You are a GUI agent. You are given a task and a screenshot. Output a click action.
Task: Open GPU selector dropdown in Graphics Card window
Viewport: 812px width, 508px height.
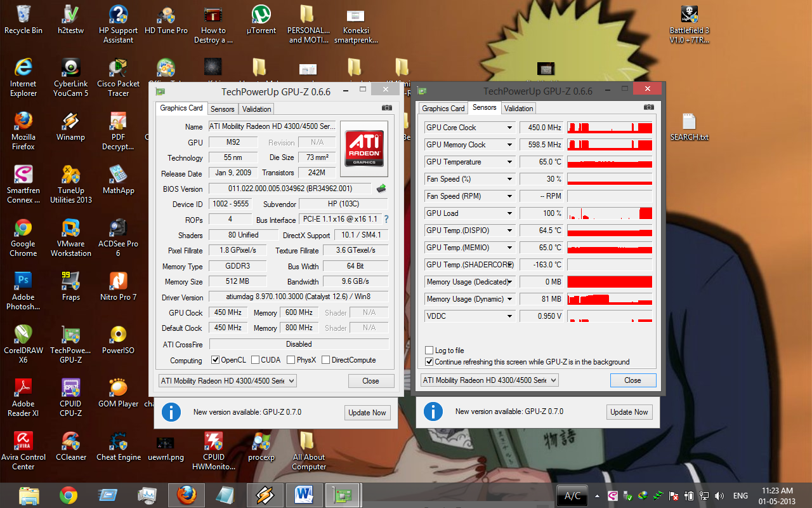[x=227, y=381]
